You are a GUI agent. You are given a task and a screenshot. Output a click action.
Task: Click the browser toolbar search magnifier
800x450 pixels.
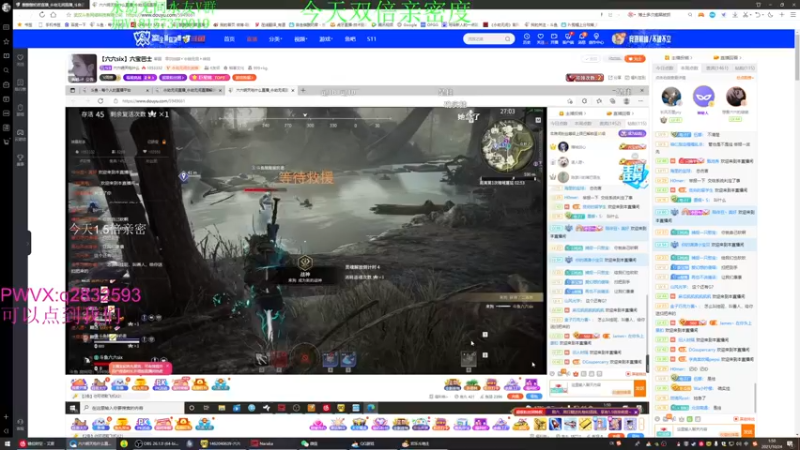[690, 15]
